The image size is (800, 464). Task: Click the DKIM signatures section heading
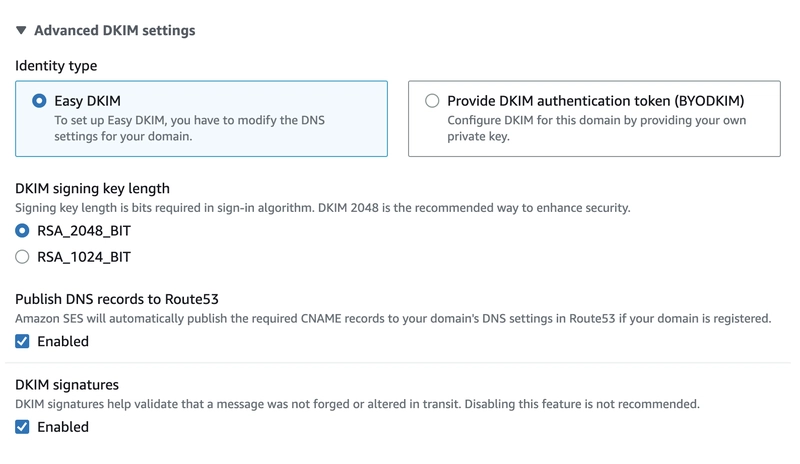[67, 385]
